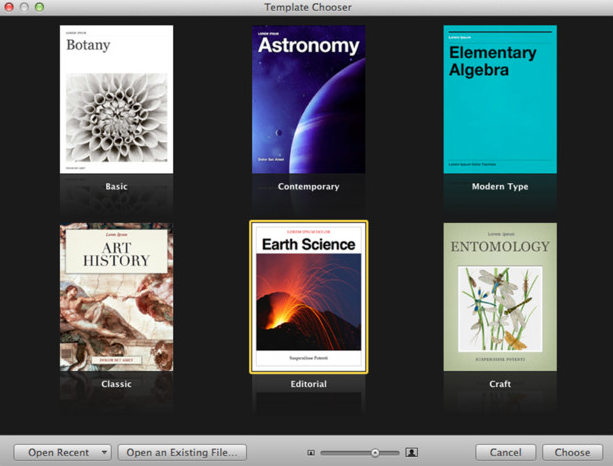Click the Earth Science Editorial template
Image resolution: width=613 pixels, height=466 pixels.
pos(308,297)
